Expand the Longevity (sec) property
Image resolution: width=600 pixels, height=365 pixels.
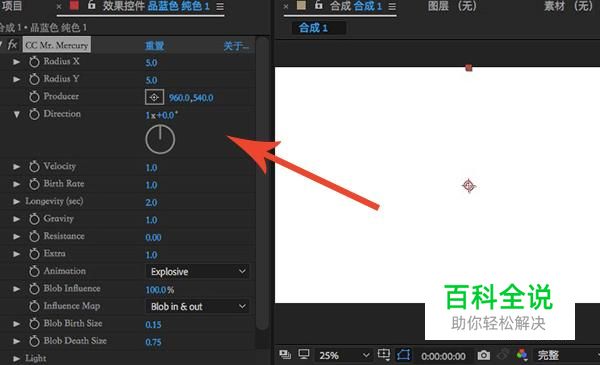[x=16, y=202]
